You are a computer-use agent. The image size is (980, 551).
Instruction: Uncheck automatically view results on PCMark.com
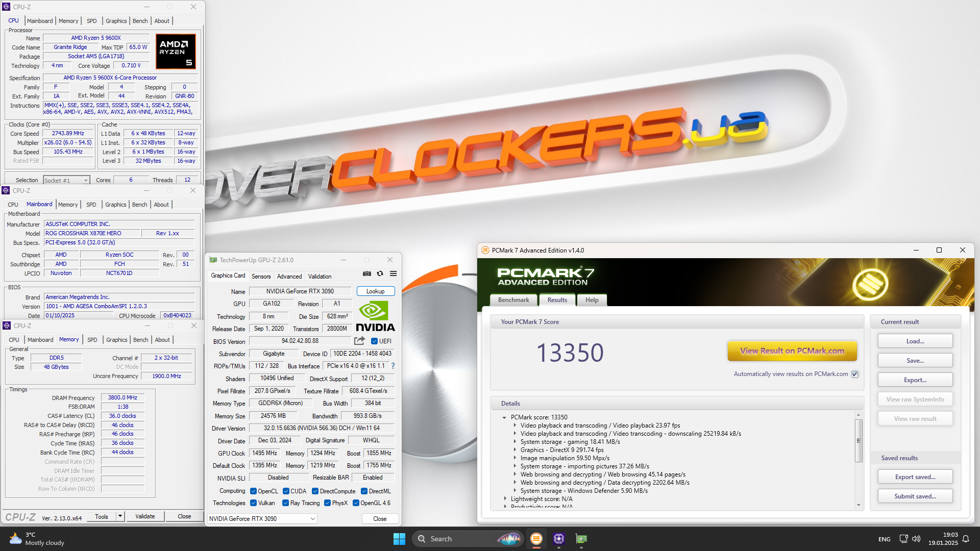pyautogui.click(x=855, y=374)
